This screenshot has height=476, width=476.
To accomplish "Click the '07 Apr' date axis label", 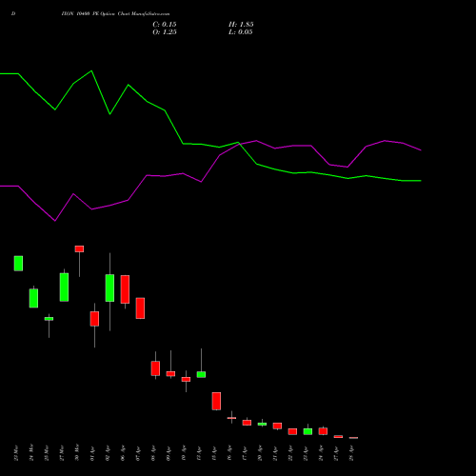I will pyautogui.click(x=138, y=453).
